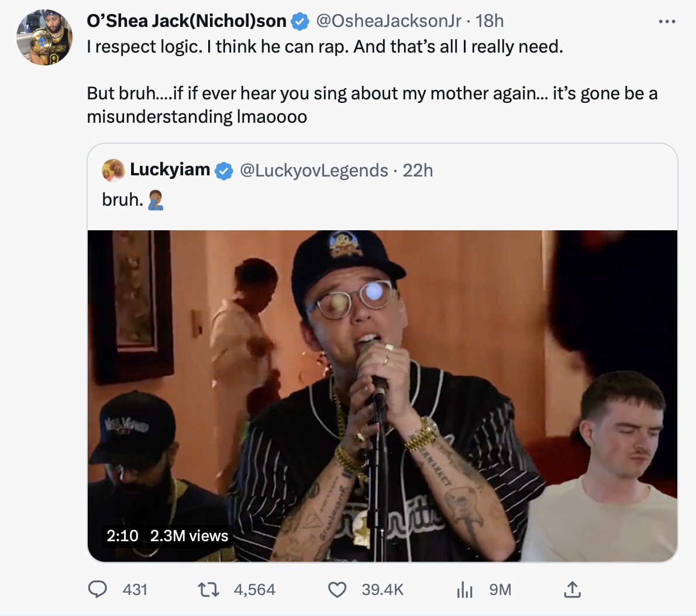Open the three-dot more options menu
Image resolution: width=696 pixels, height=616 pixels.
(x=667, y=21)
